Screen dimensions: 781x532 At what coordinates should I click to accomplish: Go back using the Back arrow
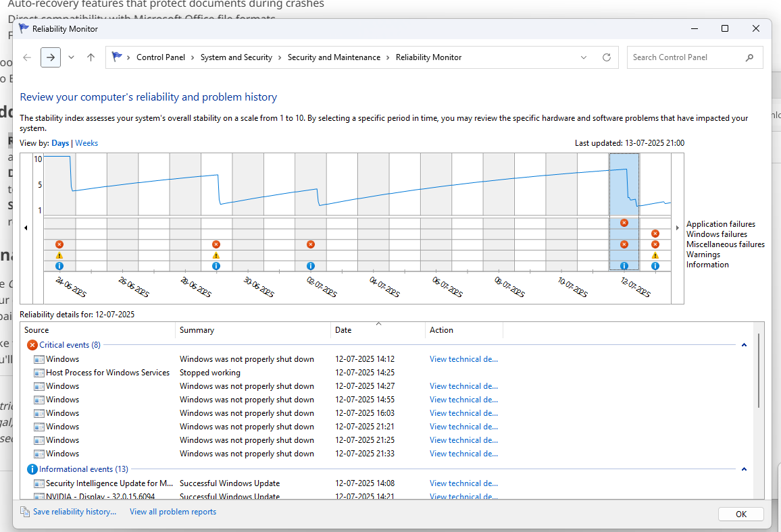(27, 57)
